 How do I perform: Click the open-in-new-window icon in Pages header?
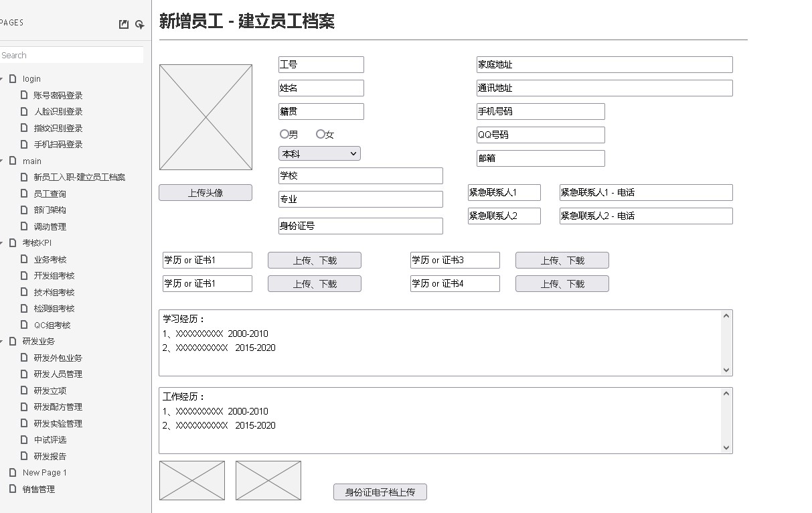tap(124, 24)
